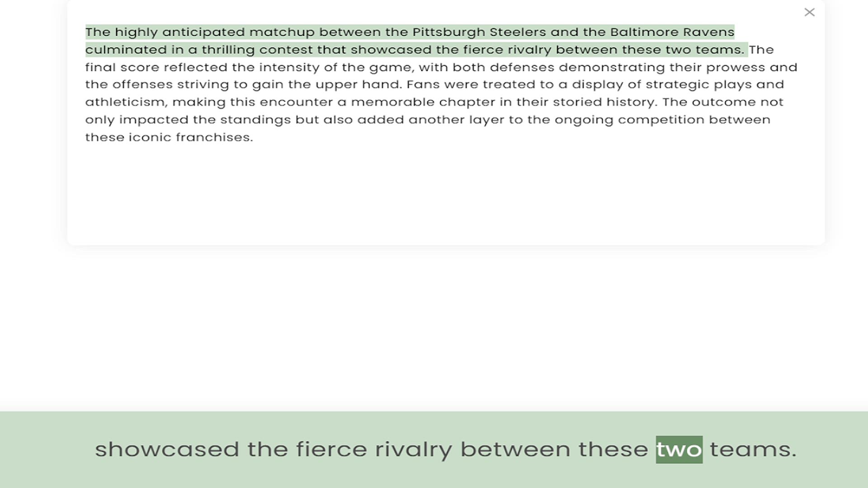Click the word "franchises" ending the paragraph
Screen dimensions: 868x488
(x=214, y=137)
